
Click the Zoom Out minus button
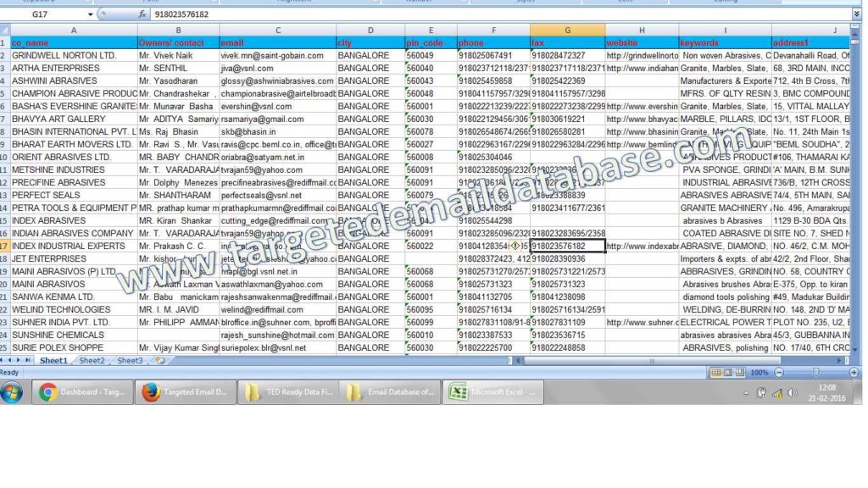779,373
